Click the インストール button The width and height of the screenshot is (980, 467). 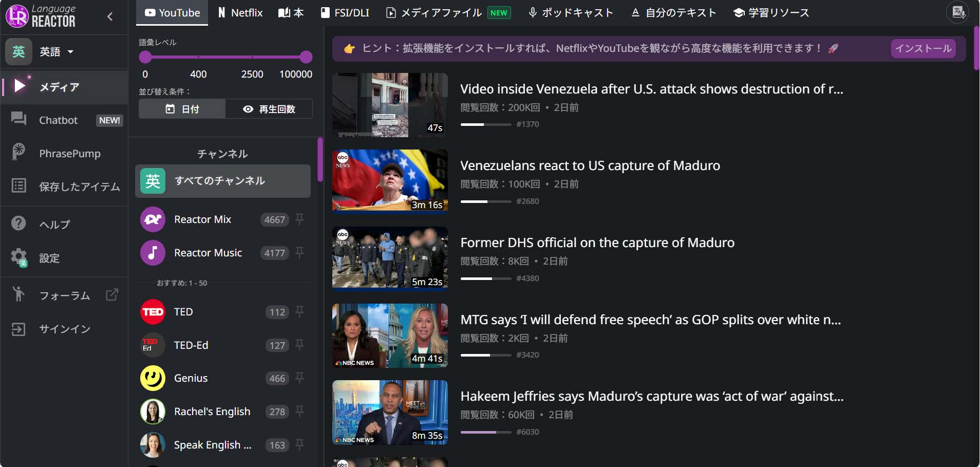[922, 48]
